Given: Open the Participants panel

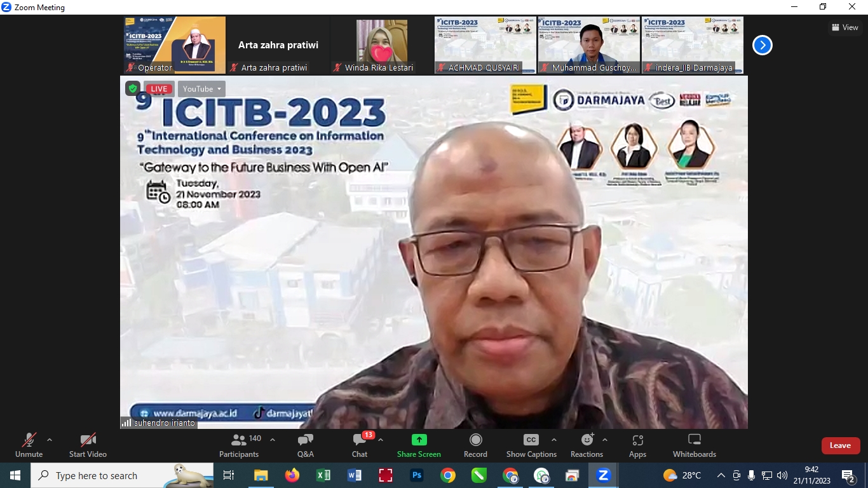Looking at the screenshot, I should click(x=239, y=445).
